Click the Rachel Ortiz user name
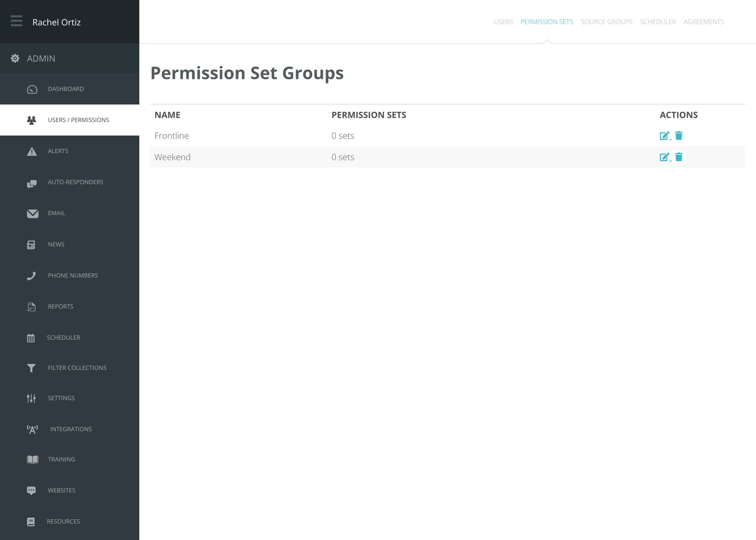Image resolution: width=756 pixels, height=540 pixels. [x=57, y=22]
